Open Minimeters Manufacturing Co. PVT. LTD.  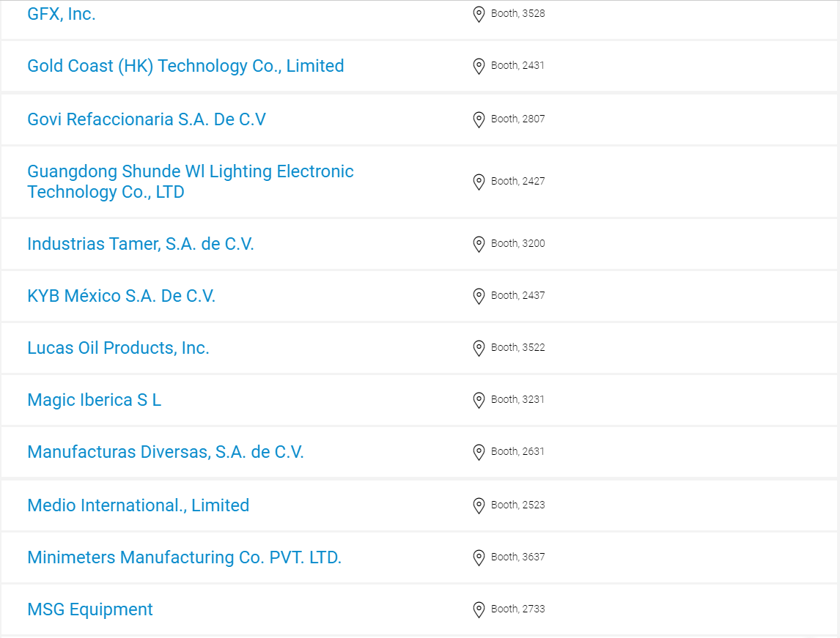tap(185, 557)
